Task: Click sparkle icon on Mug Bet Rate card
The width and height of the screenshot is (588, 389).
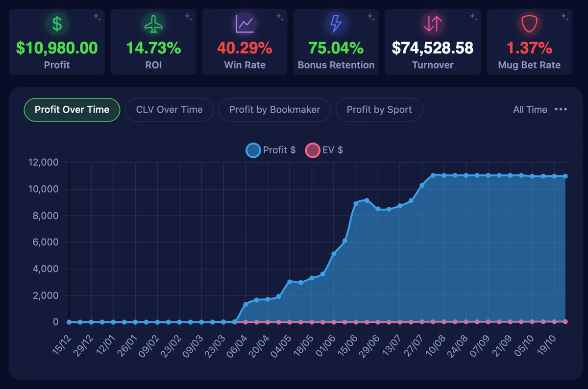Action: pos(564,17)
